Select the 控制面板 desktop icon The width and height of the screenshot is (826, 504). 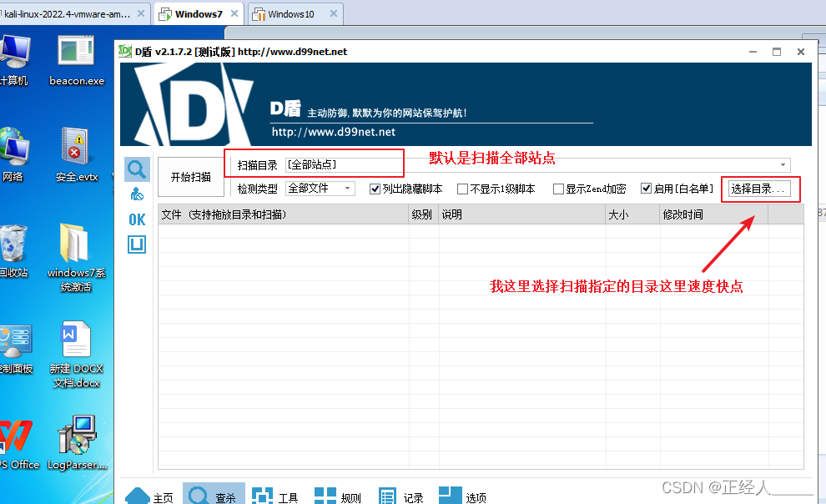(x=16, y=348)
